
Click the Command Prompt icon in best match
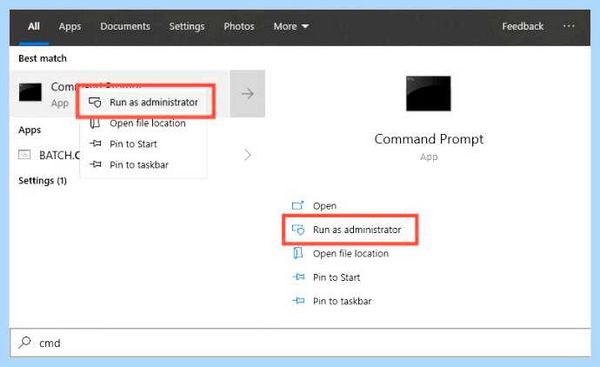[x=30, y=92]
